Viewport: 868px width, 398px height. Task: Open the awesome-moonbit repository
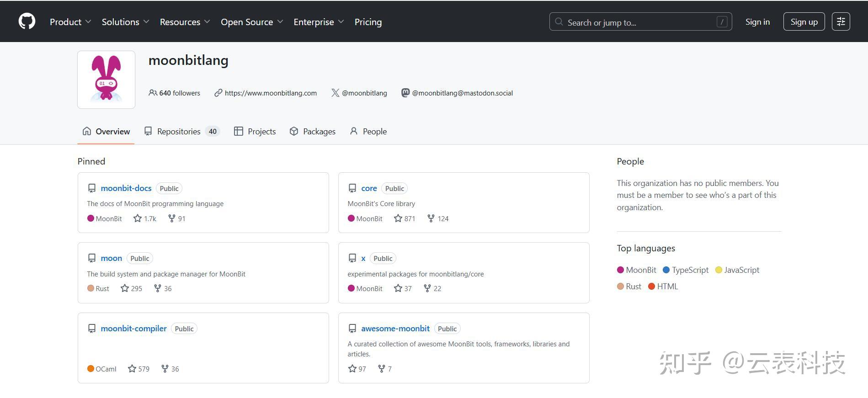(x=395, y=329)
